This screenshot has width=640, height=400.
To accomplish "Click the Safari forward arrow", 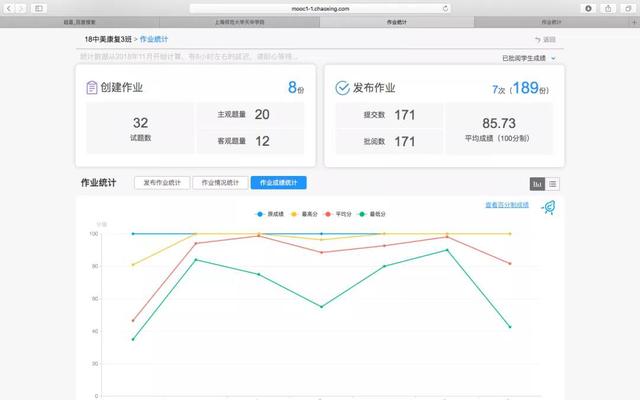I will coord(21,8).
